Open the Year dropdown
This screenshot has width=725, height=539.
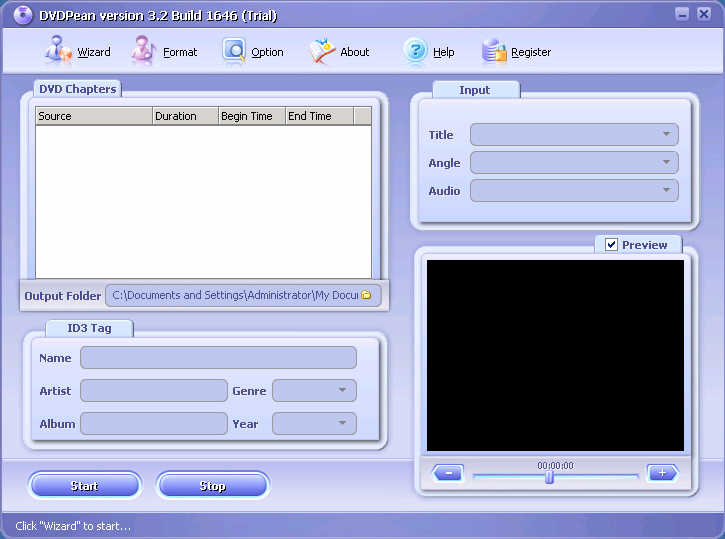(x=342, y=423)
